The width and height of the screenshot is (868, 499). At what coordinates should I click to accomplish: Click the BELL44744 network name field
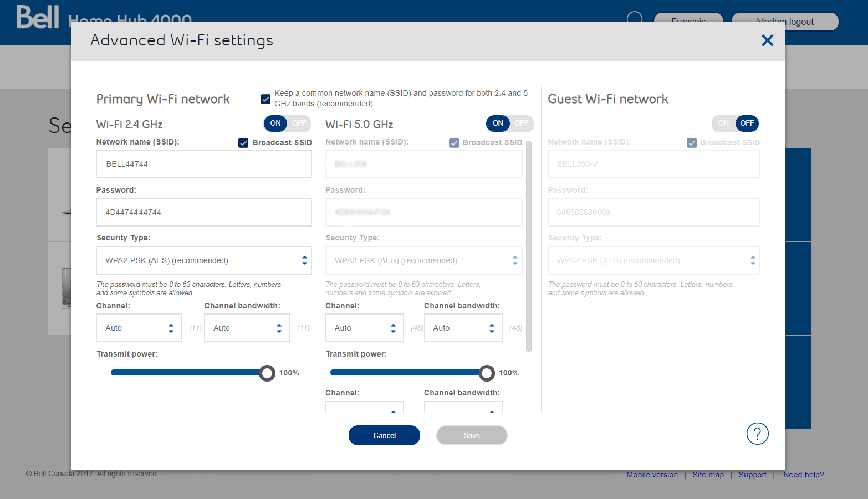[203, 164]
